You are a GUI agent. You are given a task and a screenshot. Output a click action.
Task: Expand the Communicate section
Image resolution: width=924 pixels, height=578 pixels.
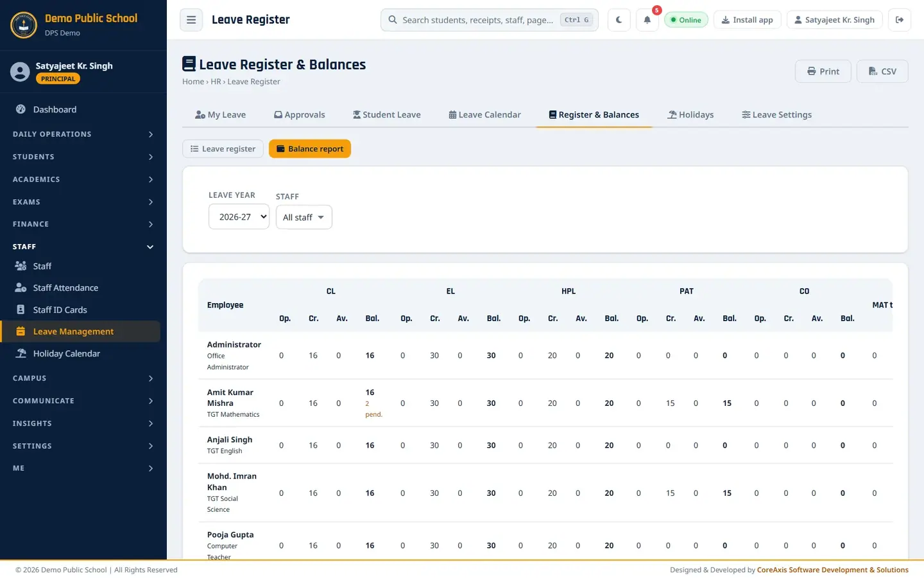click(83, 401)
